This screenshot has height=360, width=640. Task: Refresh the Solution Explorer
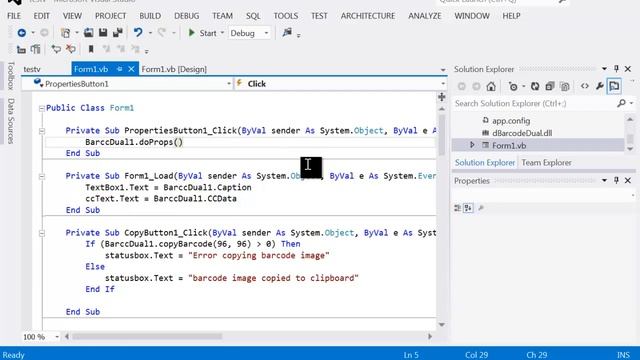coord(535,87)
